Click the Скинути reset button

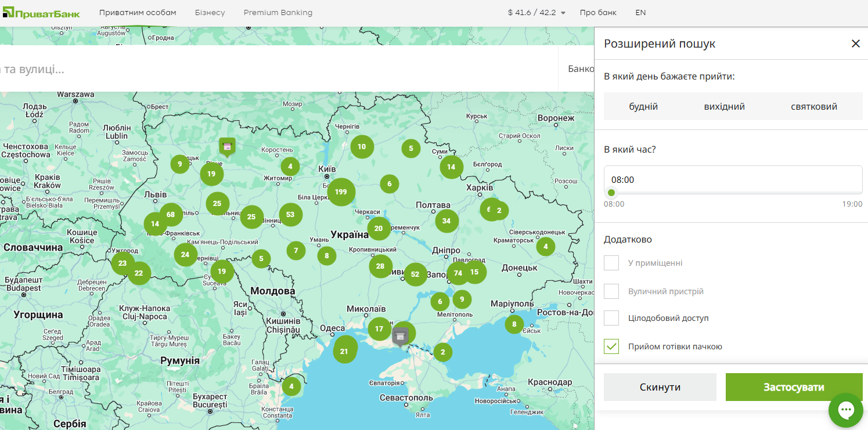[660, 387]
